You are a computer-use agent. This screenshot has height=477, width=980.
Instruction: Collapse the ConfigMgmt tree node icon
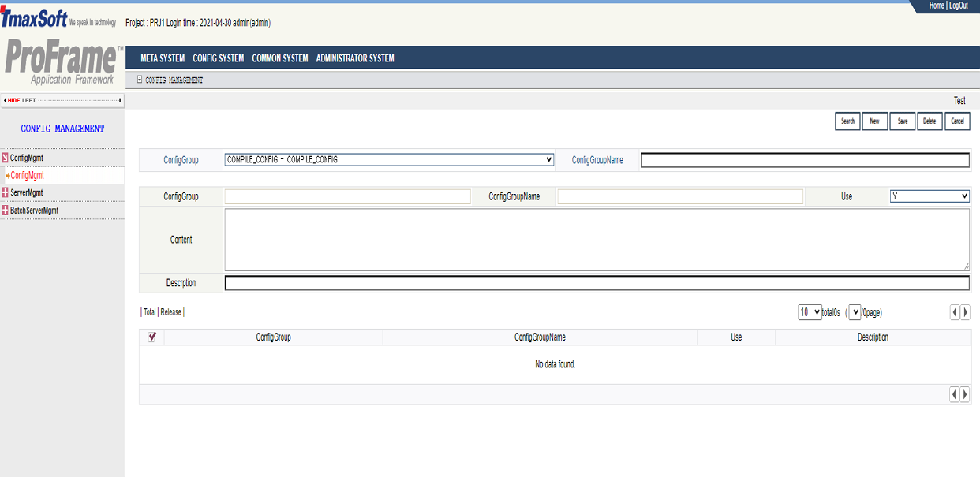(x=6, y=158)
